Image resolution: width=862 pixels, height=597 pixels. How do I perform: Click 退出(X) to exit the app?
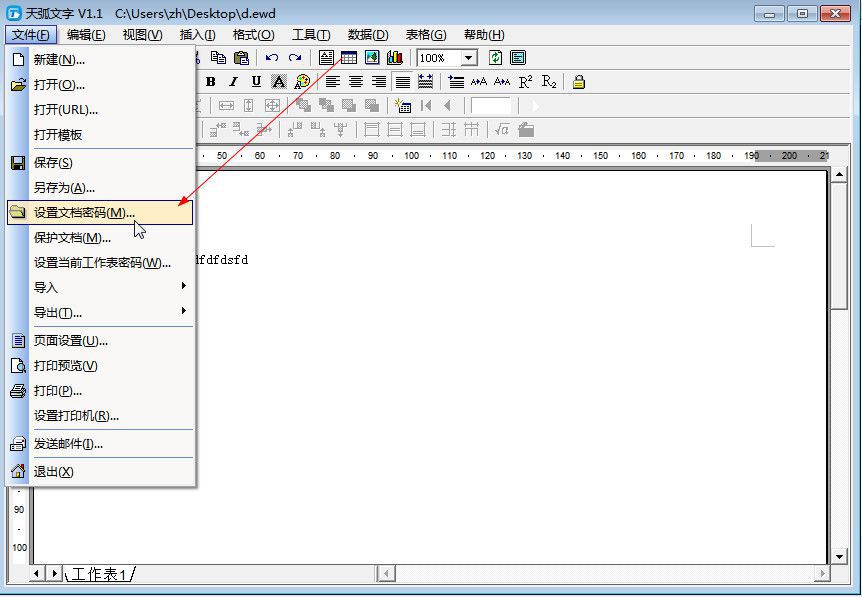pyautogui.click(x=100, y=472)
